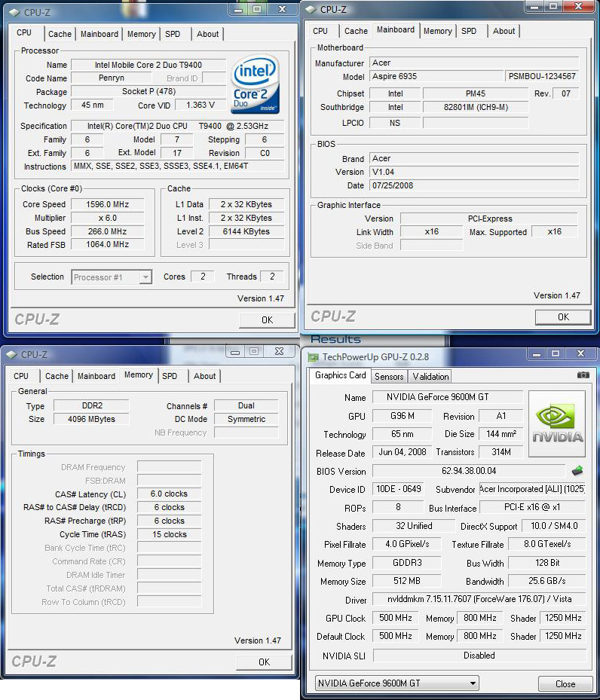This screenshot has height=700, width=600.
Task: Click the Core VID value 1.363 V
Action: [200, 105]
